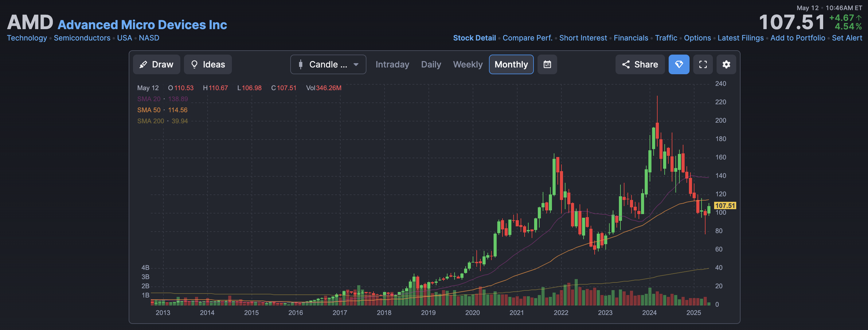This screenshot has height=330, width=868.
Task: Click the close price C 107.51
Action: [284, 88]
